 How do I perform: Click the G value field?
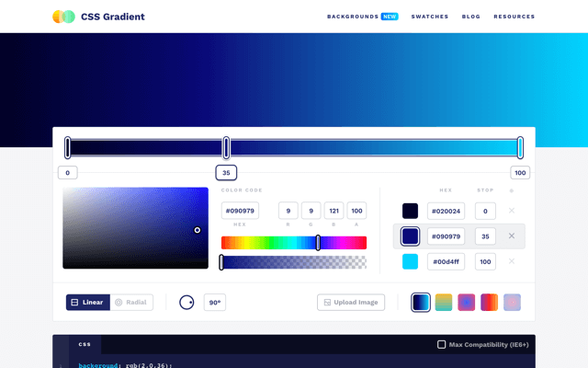pos(311,211)
